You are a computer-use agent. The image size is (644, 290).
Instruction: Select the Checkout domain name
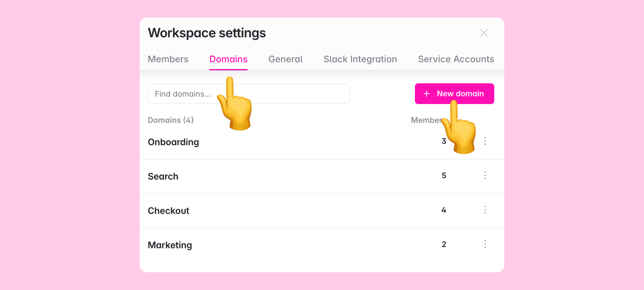coord(169,211)
